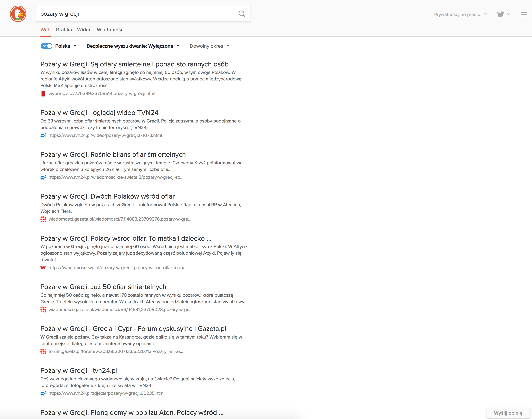Open Bezpieczne wyszukiwanie dropdown
This screenshot has height=419, width=532.
(x=133, y=46)
